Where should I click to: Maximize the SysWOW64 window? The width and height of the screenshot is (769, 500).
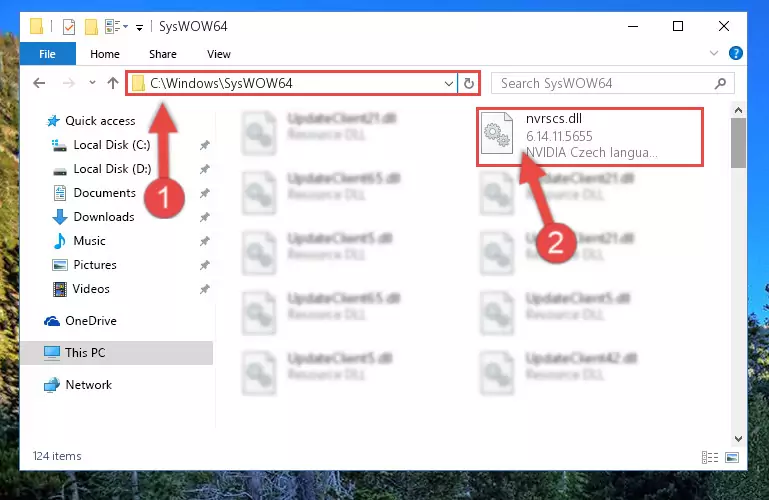pos(678,26)
